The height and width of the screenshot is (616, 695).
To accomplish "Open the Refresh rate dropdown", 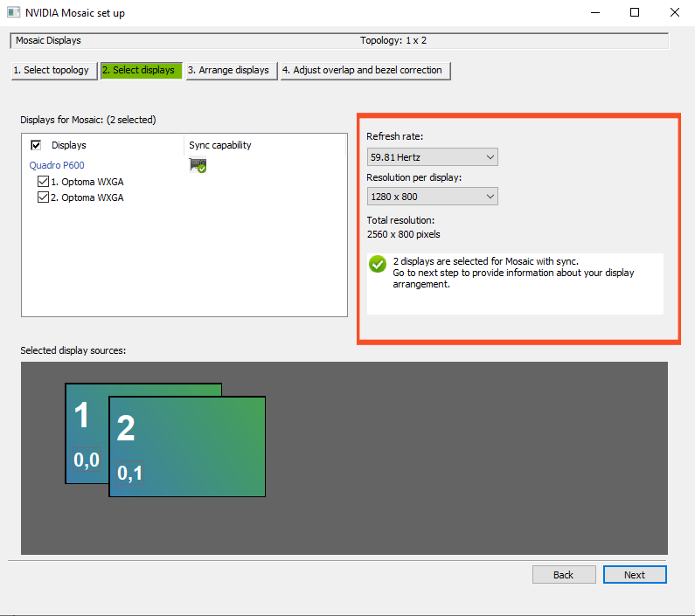I will 432,157.
